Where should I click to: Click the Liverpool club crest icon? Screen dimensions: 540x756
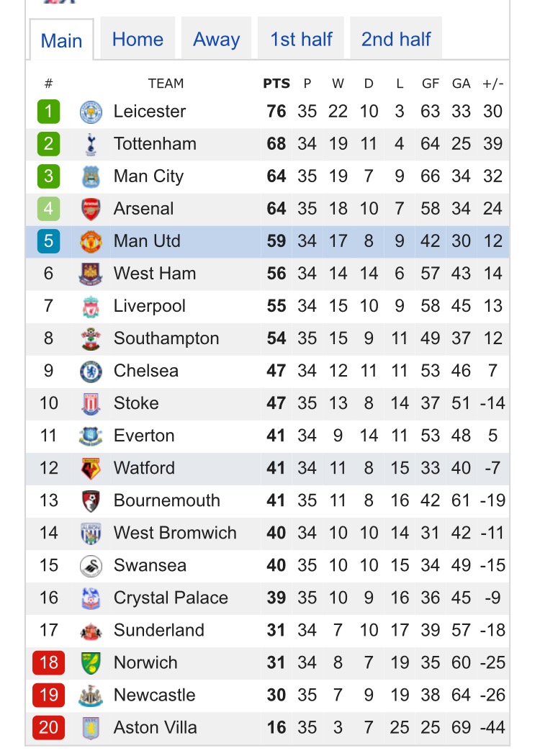[91, 306]
